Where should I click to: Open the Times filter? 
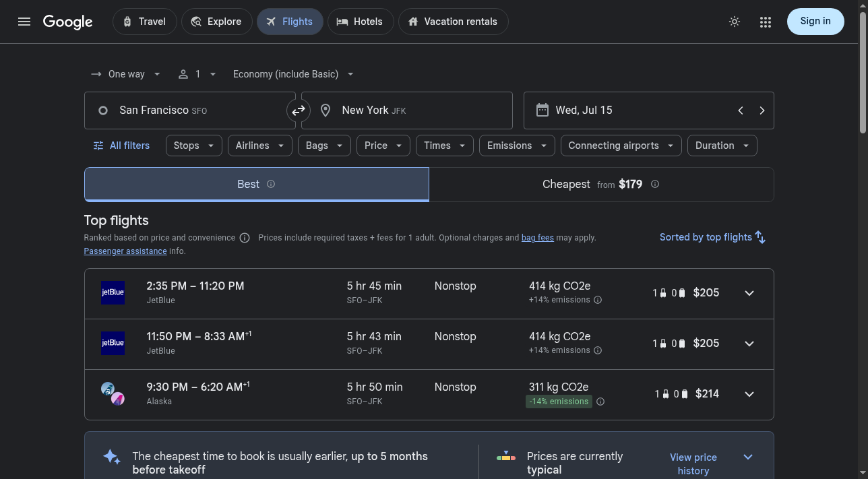pos(445,146)
